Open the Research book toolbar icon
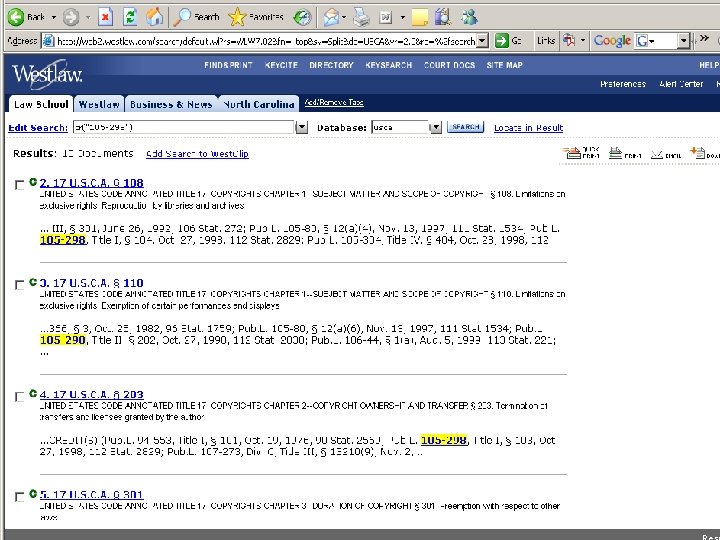Viewport: 720px width, 540px height. pos(443,17)
